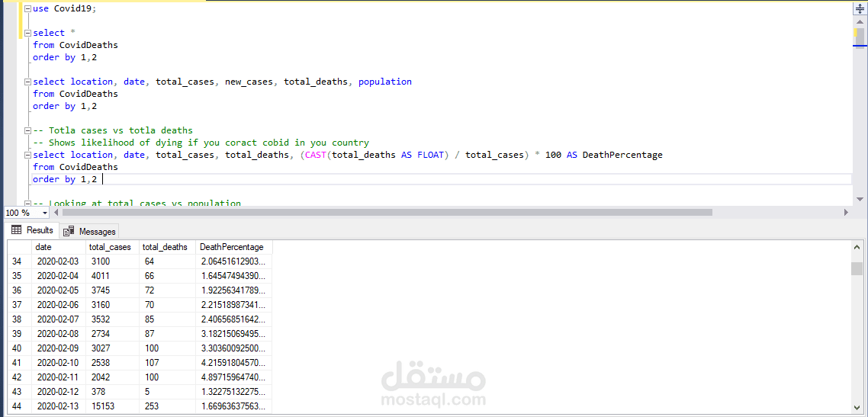The image size is (868, 417).
Task: Click the DeathPercentage cell 2.06451612903...
Action: coord(233,260)
